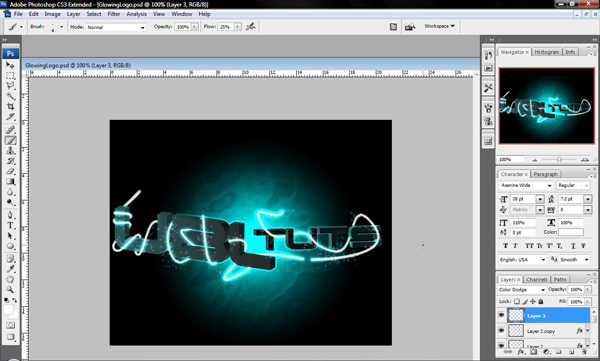Select the Eraser tool
The width and height of the screenshot is (600, 361).
coord(10,171)
